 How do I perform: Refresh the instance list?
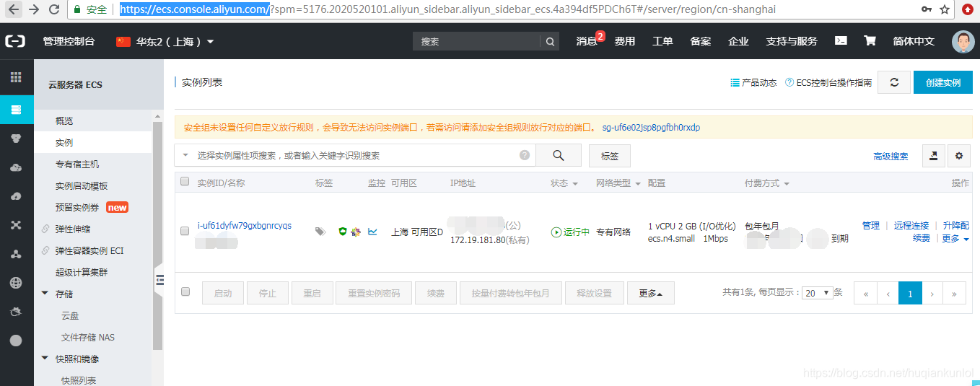894,82
